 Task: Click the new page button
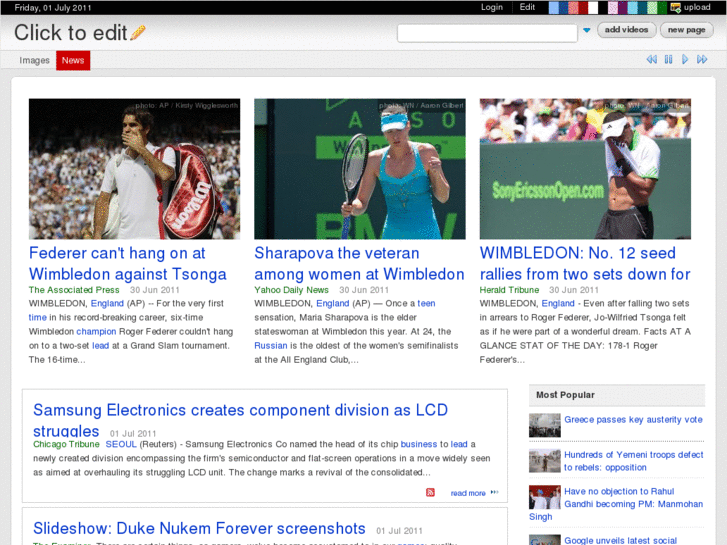pyautogui.click(x=687, y=30)
